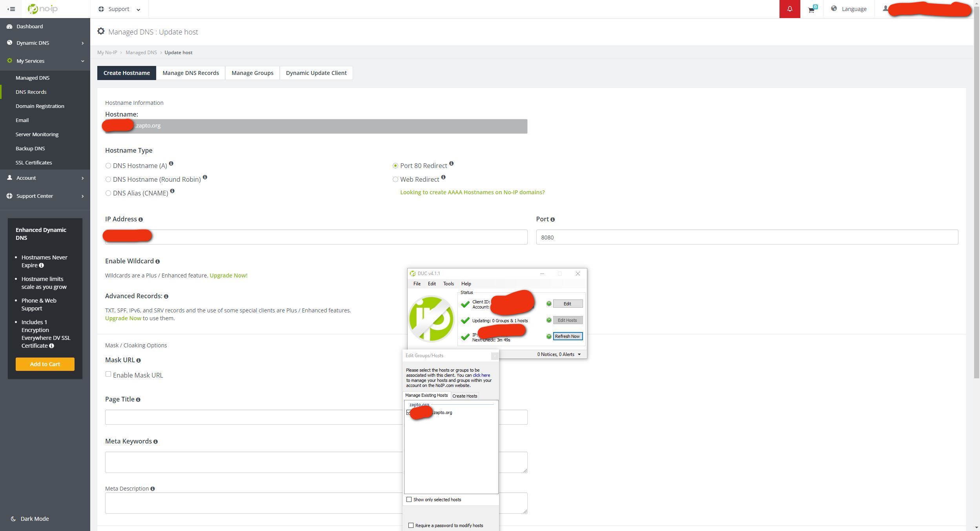Image resolution: width=980 pixels, height=531 pixels.
Task: Tick Show only selected hosts checkbox
Action: coord(409,500)
